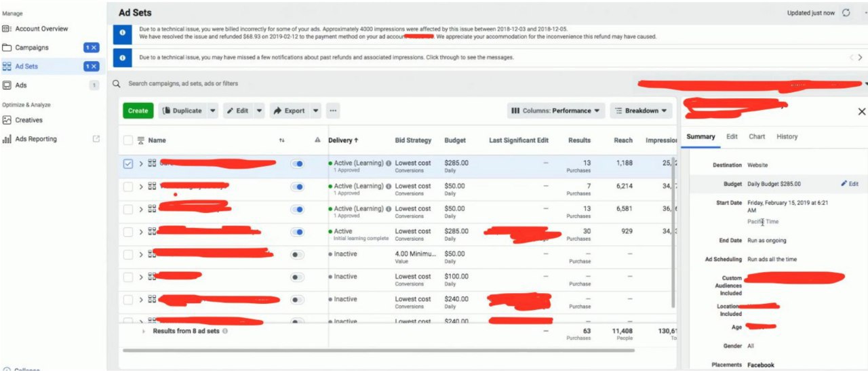Click the search magnifier icon
868x371 pixels.
[116, 83]
